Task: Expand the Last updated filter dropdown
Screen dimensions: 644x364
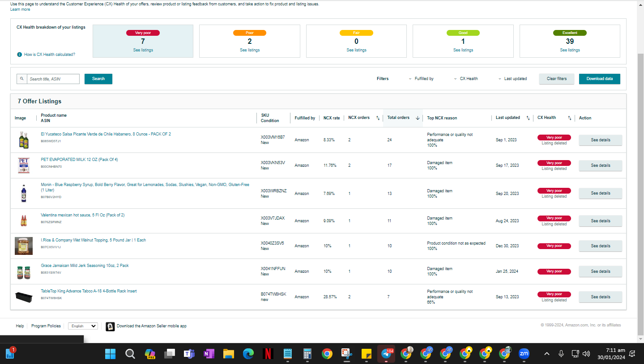Action: [512, 79]
